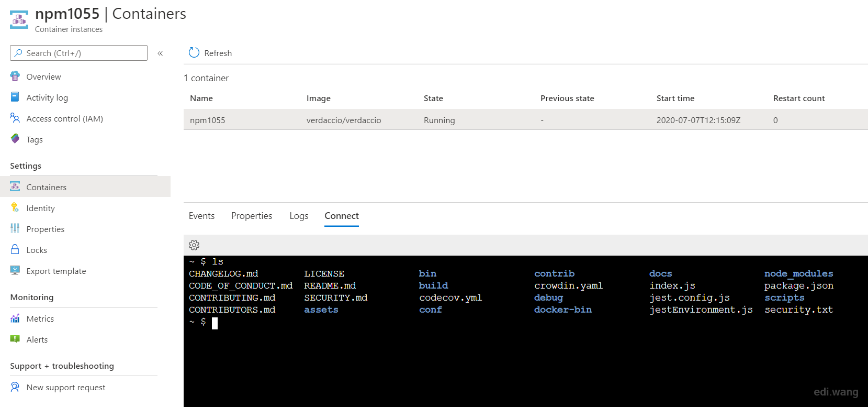Click codecov.yml in terminal output
868x407 pixels.
(x=450, y=298)
